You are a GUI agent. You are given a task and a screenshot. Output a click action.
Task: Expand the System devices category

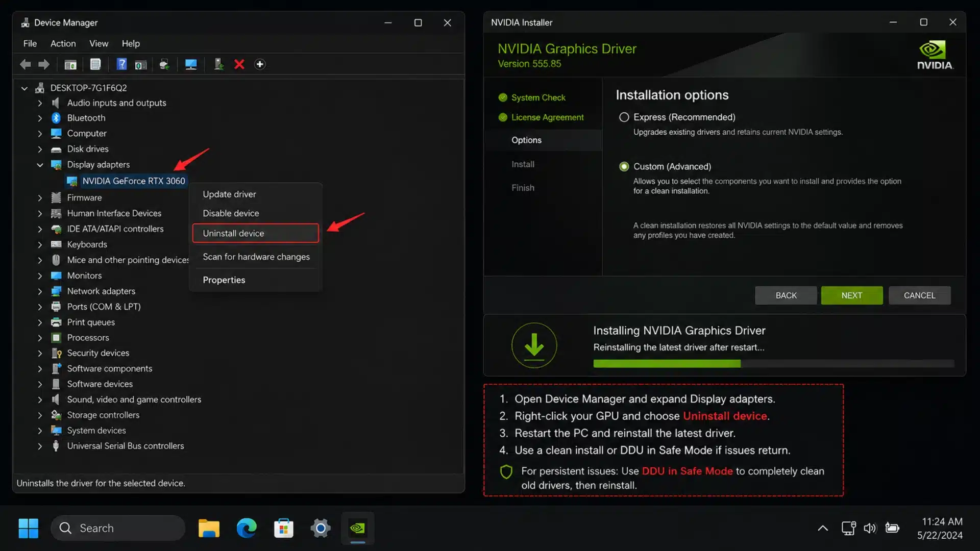point(40,431)
